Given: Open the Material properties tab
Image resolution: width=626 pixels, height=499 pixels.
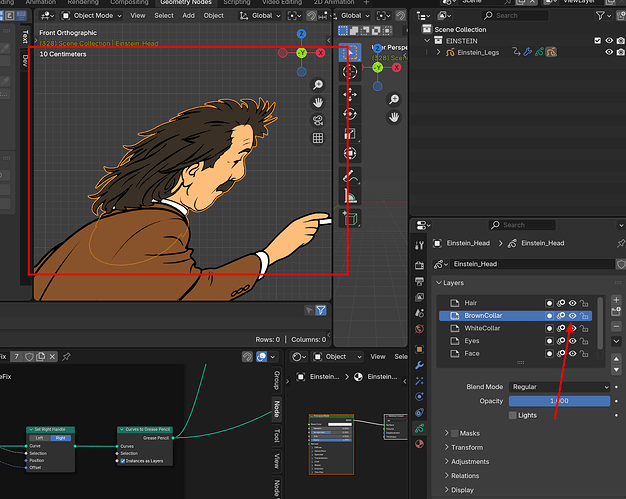Looking at the screenshot, I should click(x=419, y=444).
